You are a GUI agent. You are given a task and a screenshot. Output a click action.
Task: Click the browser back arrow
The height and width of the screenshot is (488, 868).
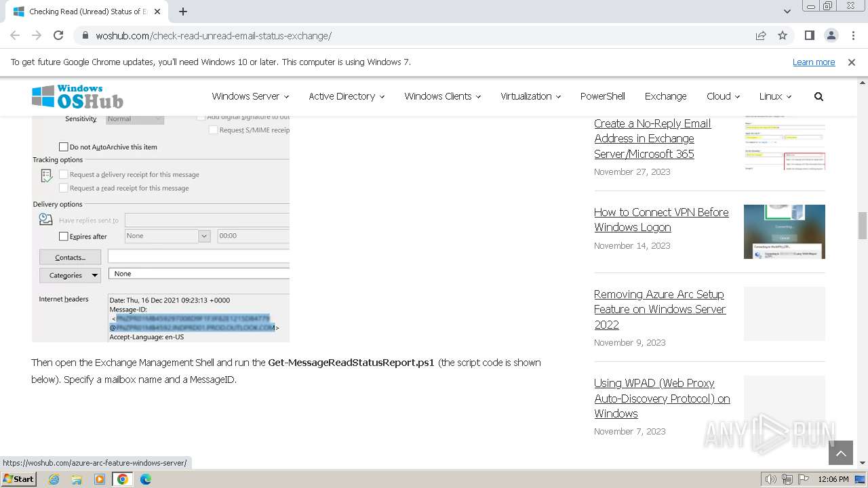pyautogui.click(x=15, y=35)
